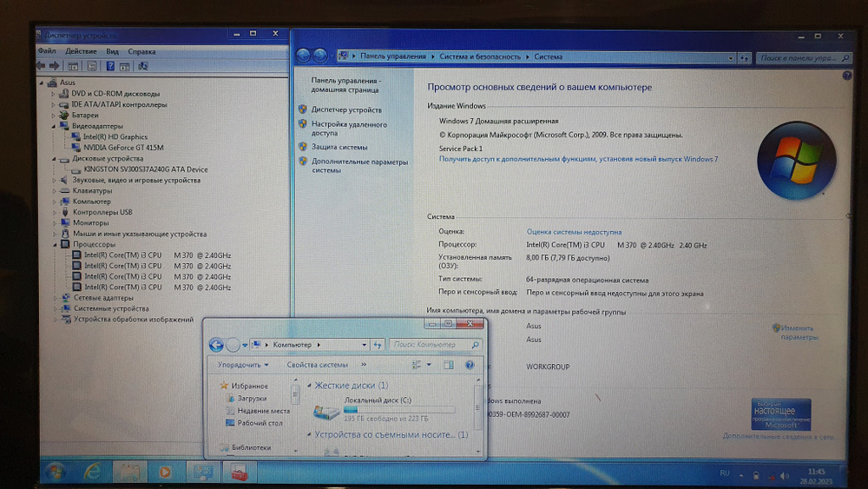Viewport: 868px width, 489px height.
Task: Select the Мониторы tree item
Action: point(91,222)
